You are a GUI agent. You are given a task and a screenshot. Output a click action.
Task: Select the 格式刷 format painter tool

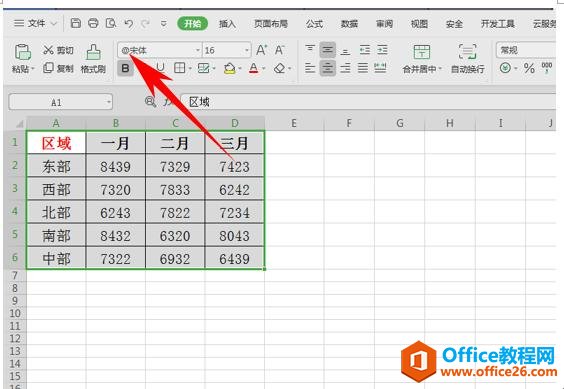click(x=93, y=59)
